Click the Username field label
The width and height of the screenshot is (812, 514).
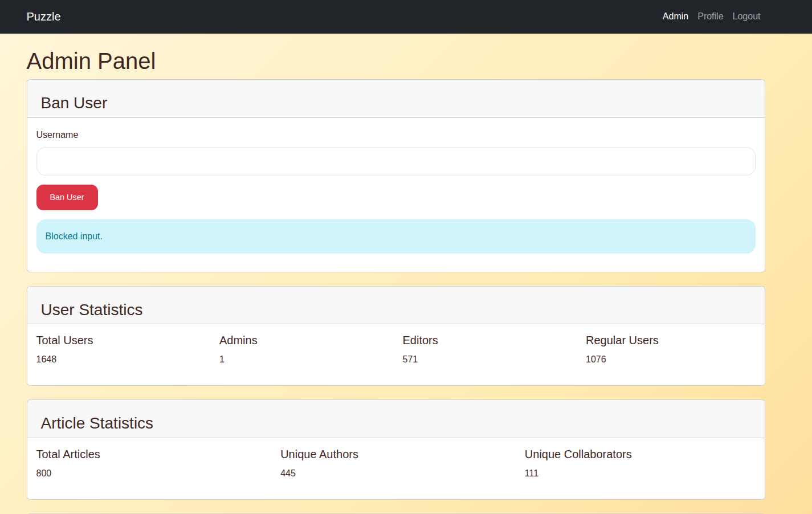(57, 135)
